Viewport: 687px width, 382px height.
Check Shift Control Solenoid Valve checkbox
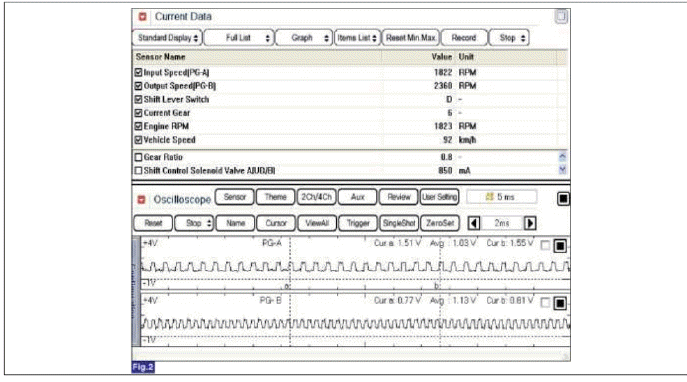[138, 170]
